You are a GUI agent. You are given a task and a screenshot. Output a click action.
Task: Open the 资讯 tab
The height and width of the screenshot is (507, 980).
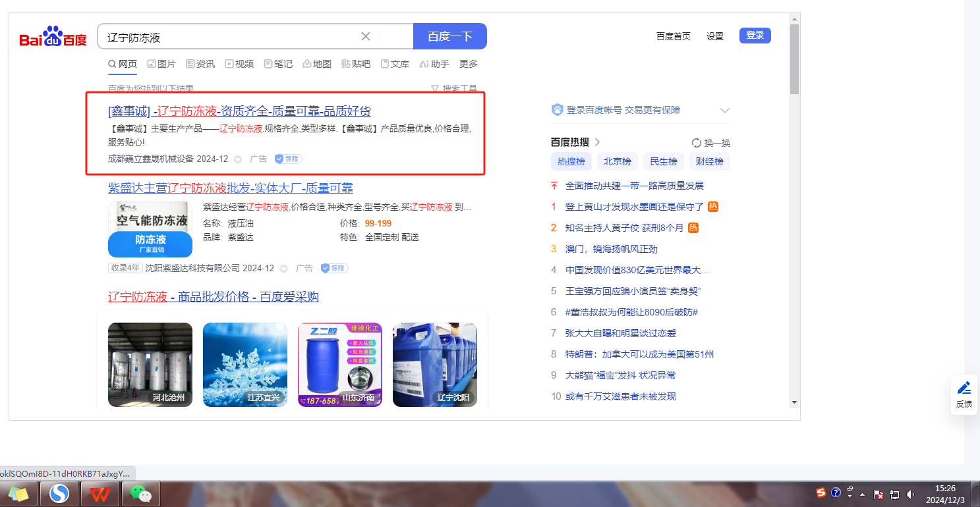click(200, 64)
